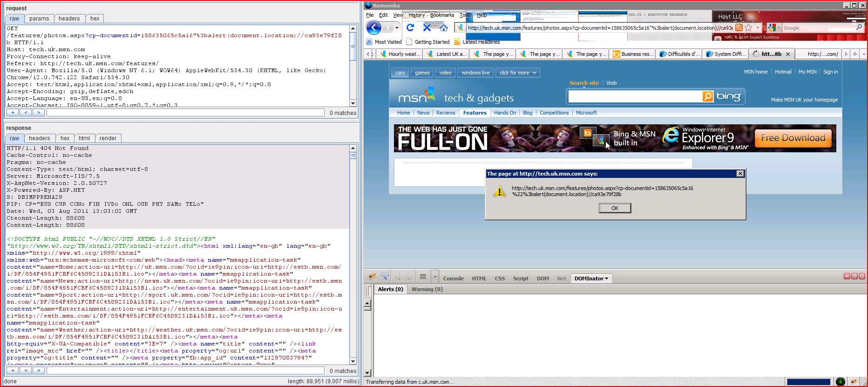The image size is (868, 387).
Task: Click the 'games' MSN nav button
Action: pos(422,73)
